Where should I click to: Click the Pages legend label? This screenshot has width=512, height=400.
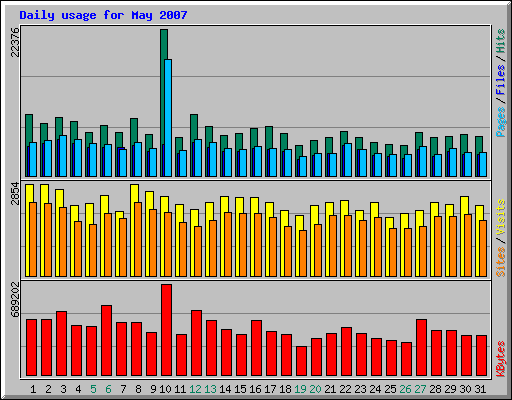point(501,122)
